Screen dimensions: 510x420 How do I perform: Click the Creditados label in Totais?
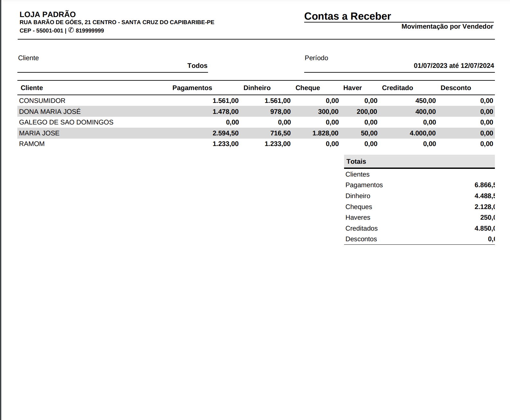361,228
